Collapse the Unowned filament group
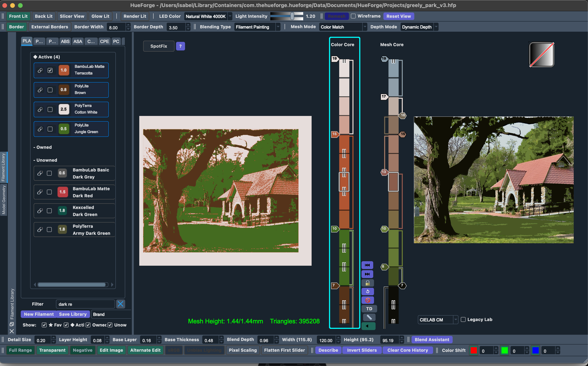The image size is (588, 366). tap(45, 160)
